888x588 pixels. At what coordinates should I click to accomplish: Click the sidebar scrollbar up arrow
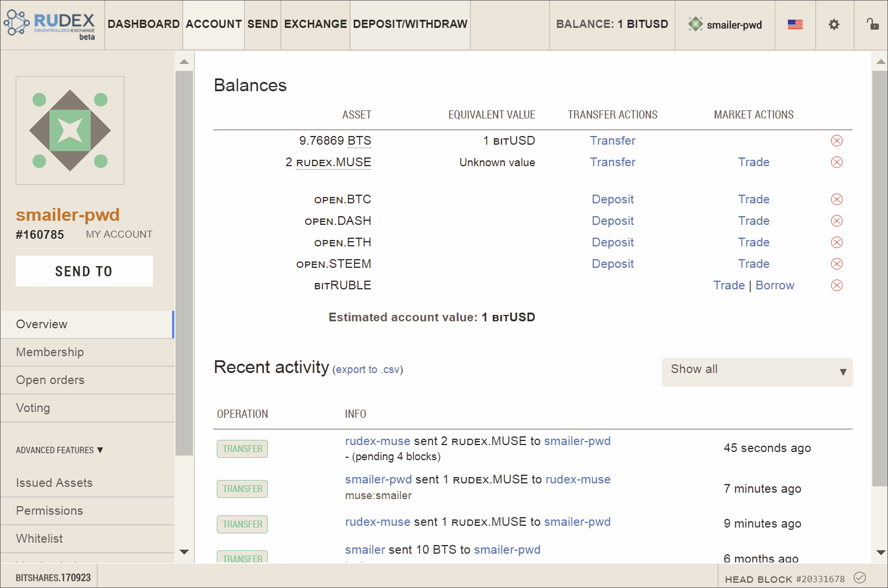pos(184,62)
